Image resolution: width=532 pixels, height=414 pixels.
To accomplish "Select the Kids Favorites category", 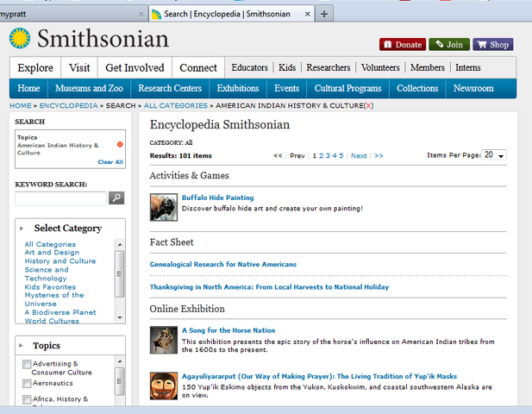I will click(x=50, y=287).
